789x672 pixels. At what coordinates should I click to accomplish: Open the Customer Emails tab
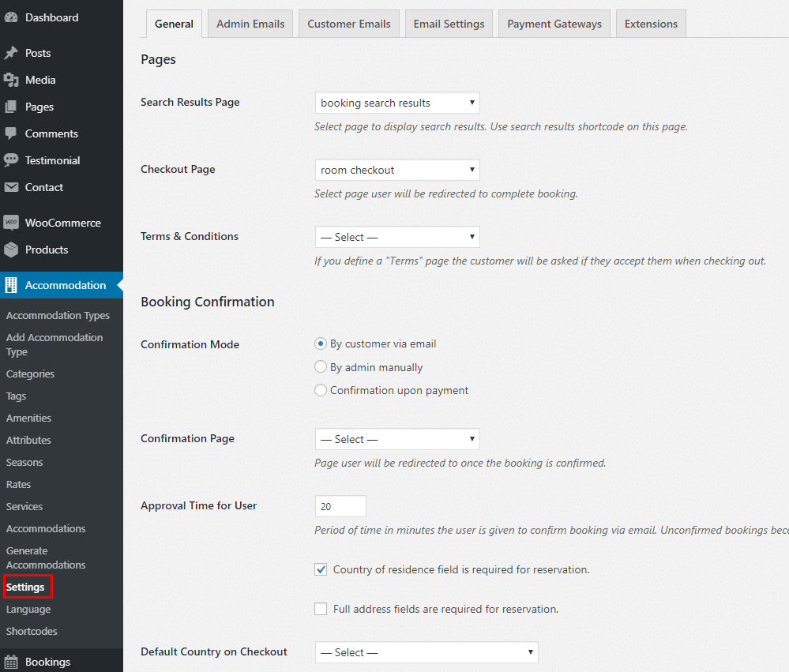click(x=349, y=24)
